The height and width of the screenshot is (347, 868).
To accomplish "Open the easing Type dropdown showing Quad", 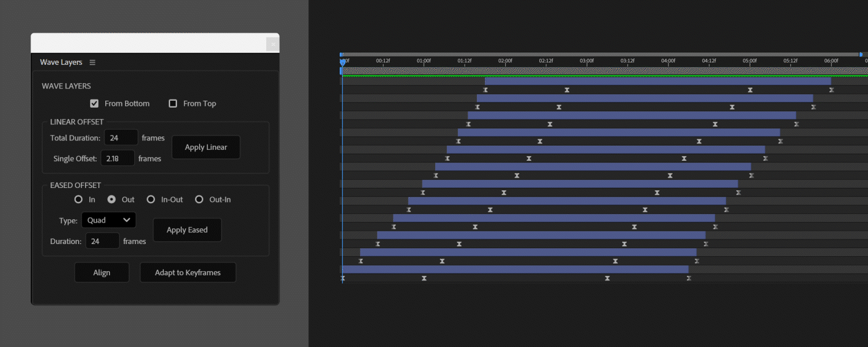I will (109, 220).
